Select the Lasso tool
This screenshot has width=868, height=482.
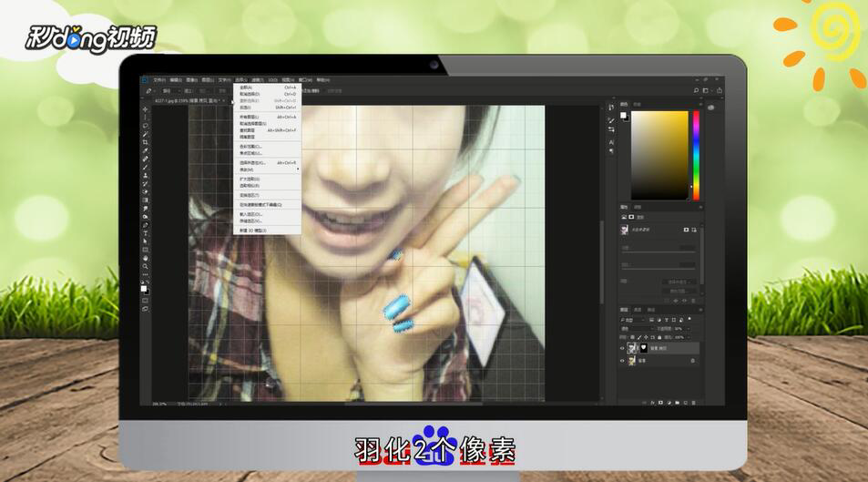pyautogui.click(x=145, y=125)
